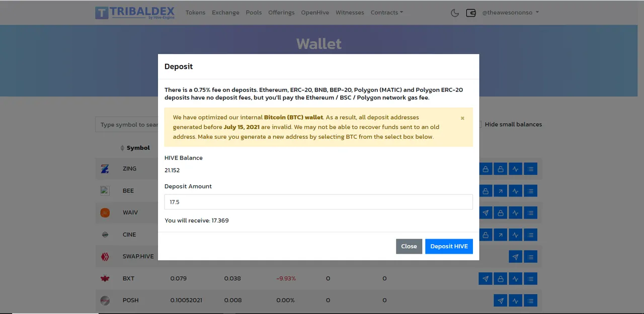
Task: Sort by the Symbol column
Action: point(135,148)
